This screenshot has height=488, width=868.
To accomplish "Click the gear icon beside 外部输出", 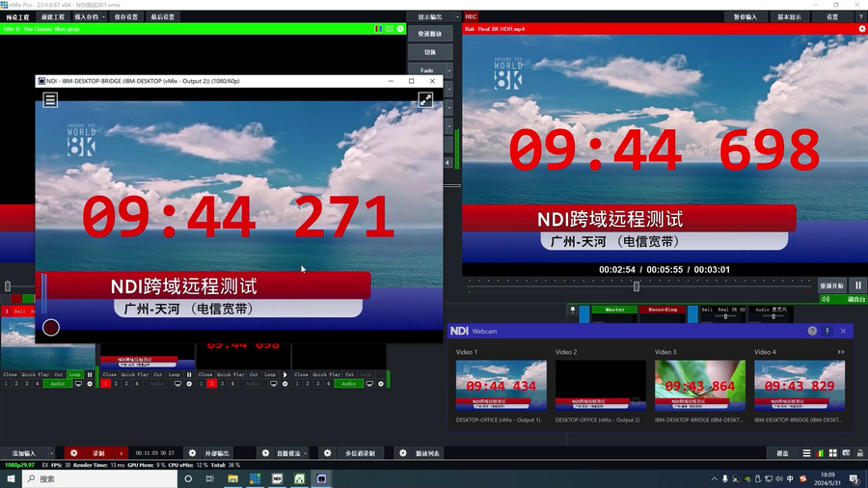I will coord(192,453).
